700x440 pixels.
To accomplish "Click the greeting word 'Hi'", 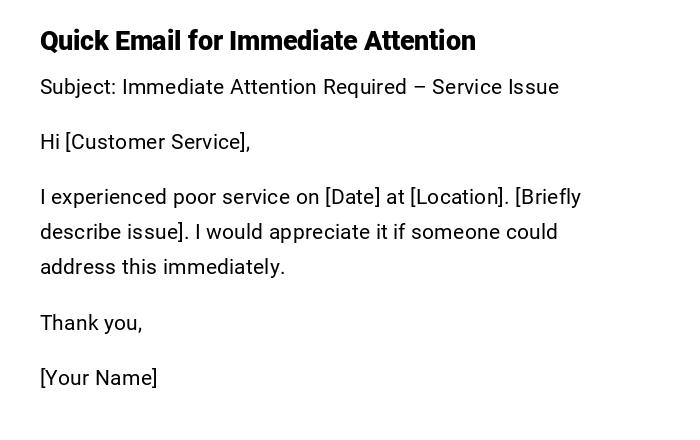I will [x=50, y=142].
